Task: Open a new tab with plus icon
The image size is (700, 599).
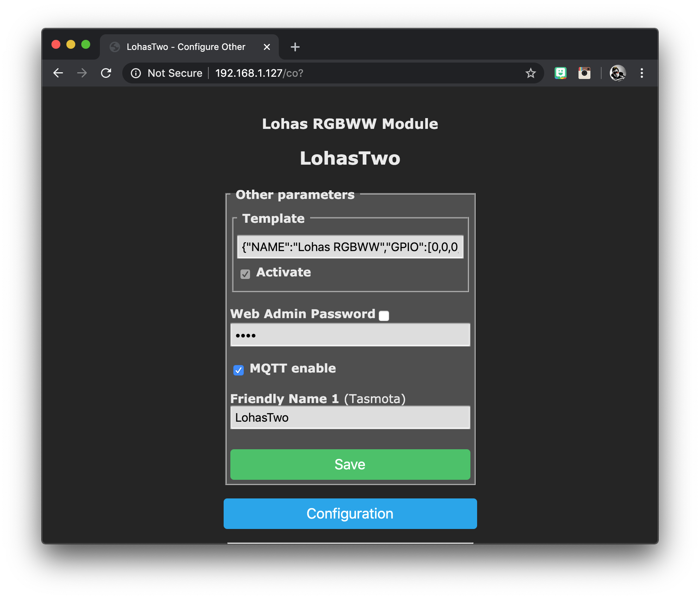Action: pos(295,47)
